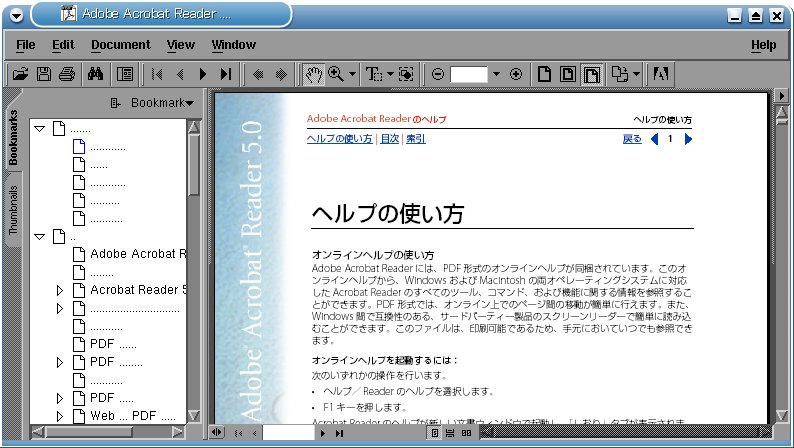Open the rotate view dropdown arrow

[x=637, y=74]
